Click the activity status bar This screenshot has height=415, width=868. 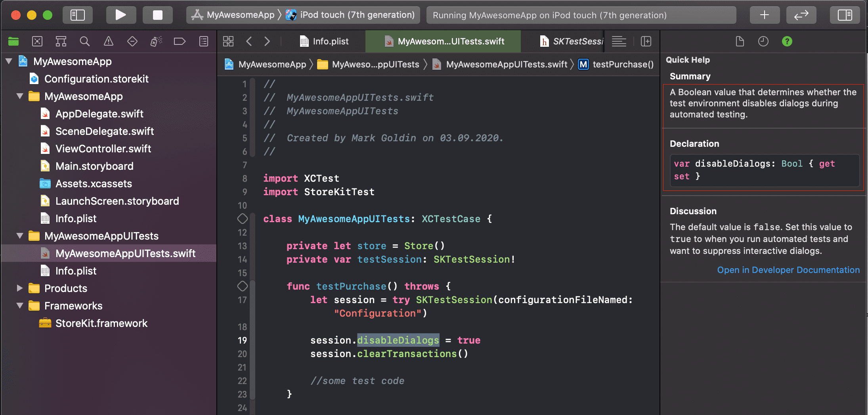tap(581, 15)
